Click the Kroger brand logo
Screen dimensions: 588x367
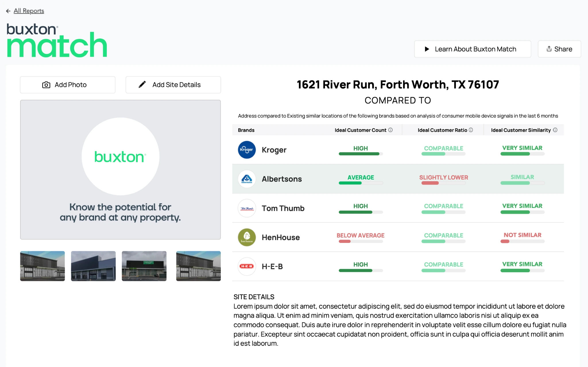[247, 150]
